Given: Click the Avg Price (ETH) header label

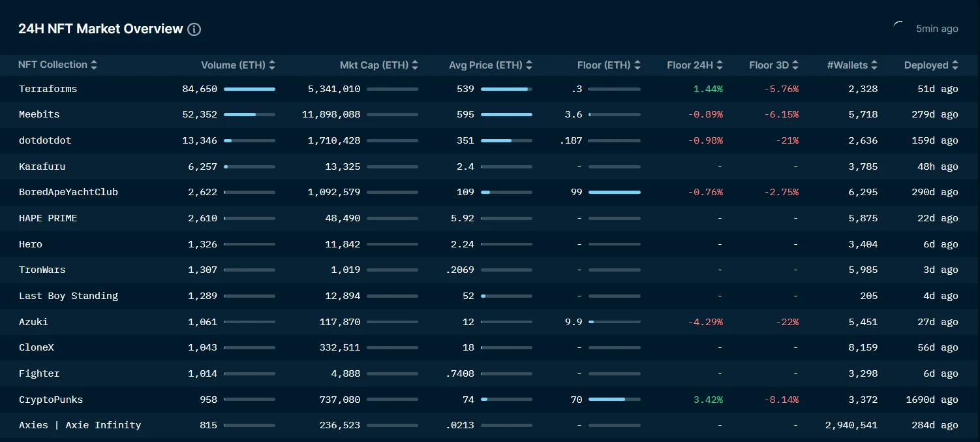Looking at the screenshot, I should click(486, 65).
